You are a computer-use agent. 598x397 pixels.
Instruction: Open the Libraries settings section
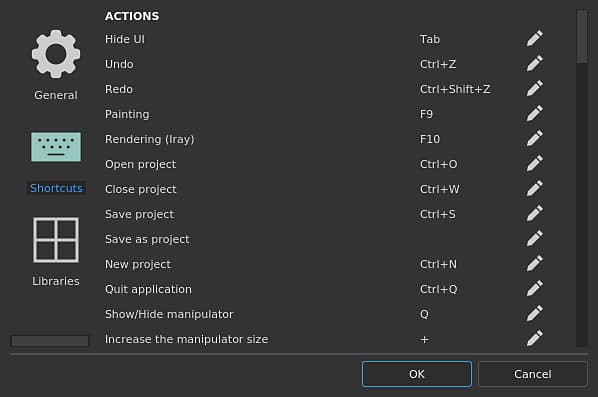click(56, 252)
